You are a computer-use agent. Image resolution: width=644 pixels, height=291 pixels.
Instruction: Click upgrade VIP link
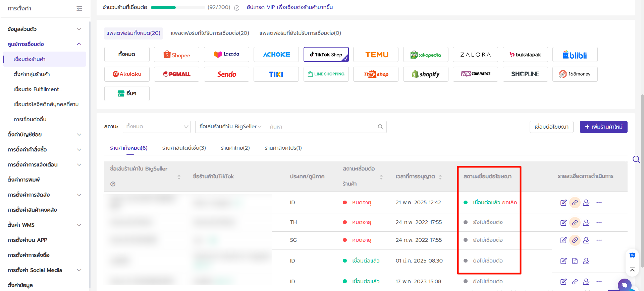pos(290,7)
